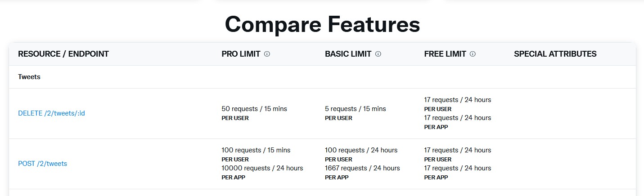Click the RESOURCE / ENDPOINT column header

[63, 54]
